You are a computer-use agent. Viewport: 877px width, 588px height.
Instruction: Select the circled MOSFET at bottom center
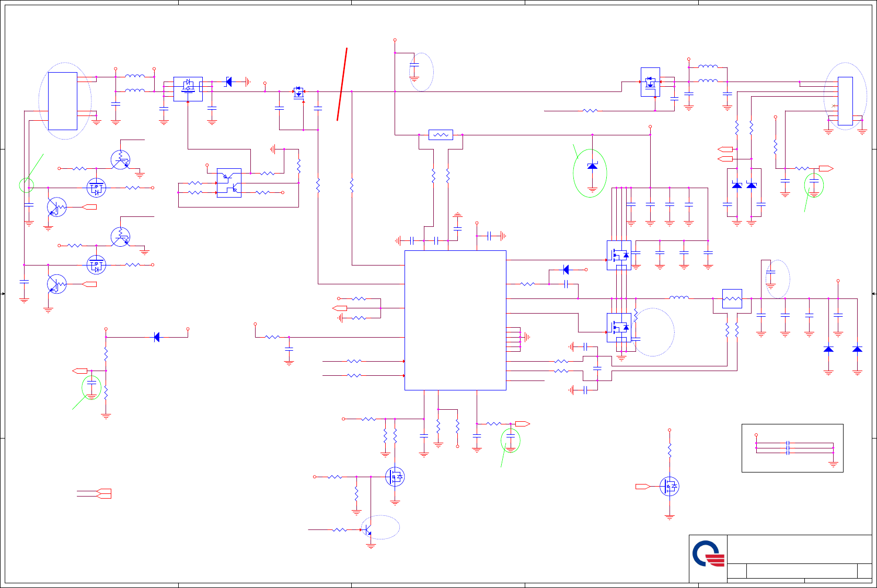click(x=395, y=477)
